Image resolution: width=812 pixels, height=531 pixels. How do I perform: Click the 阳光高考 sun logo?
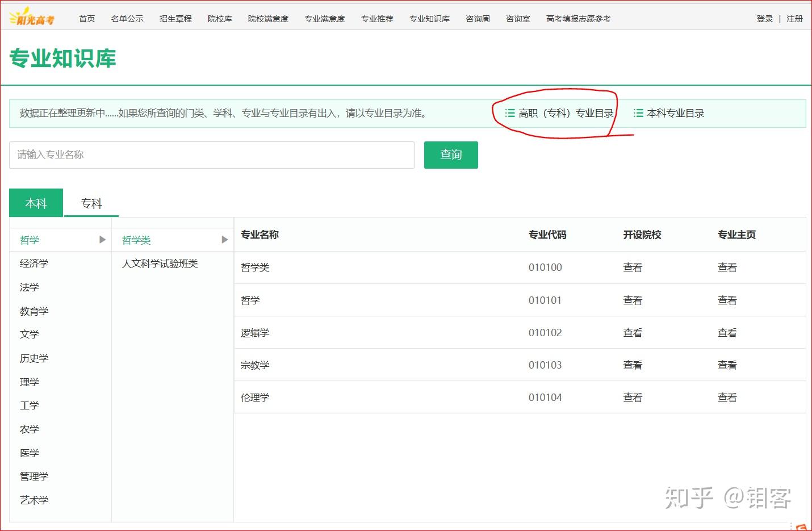coord(32,18)
